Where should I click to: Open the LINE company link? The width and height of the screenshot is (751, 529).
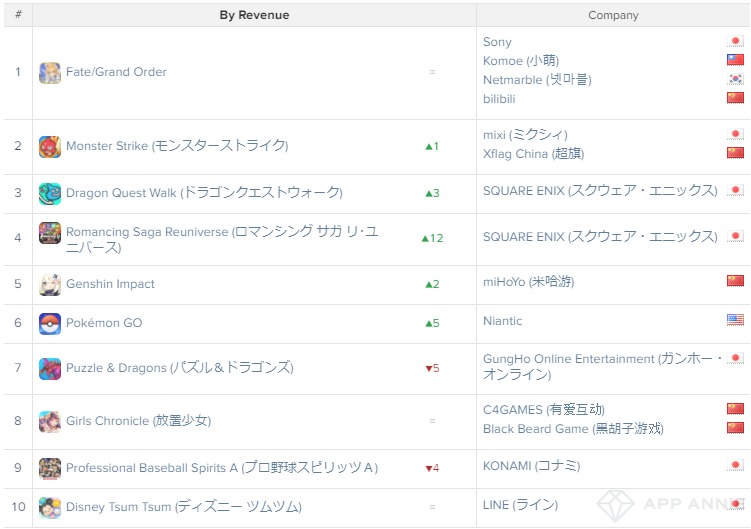(x=521, y=505)
